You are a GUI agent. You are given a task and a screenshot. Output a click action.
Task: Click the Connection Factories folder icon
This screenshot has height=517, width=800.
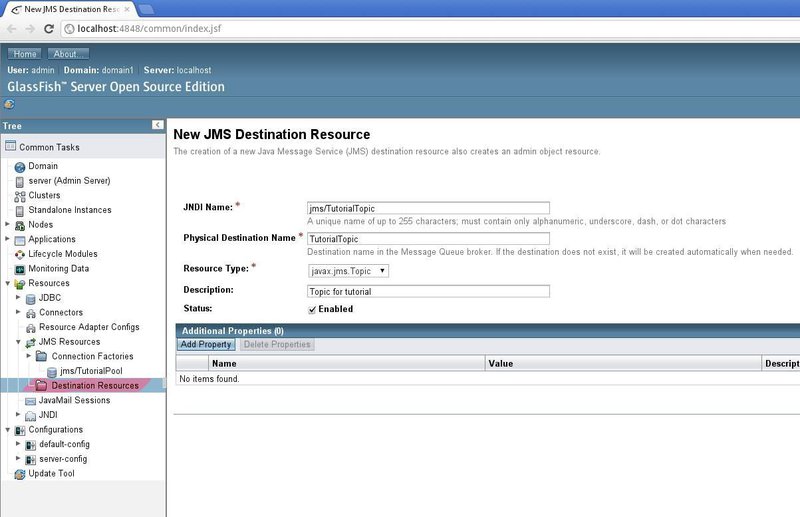pyautogui.click(x=42, y=356)
